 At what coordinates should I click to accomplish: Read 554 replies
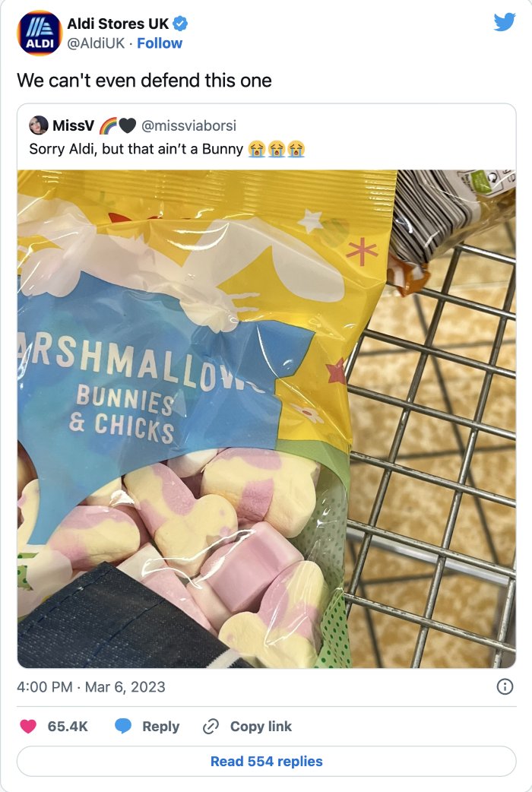[x=266, y=761]
